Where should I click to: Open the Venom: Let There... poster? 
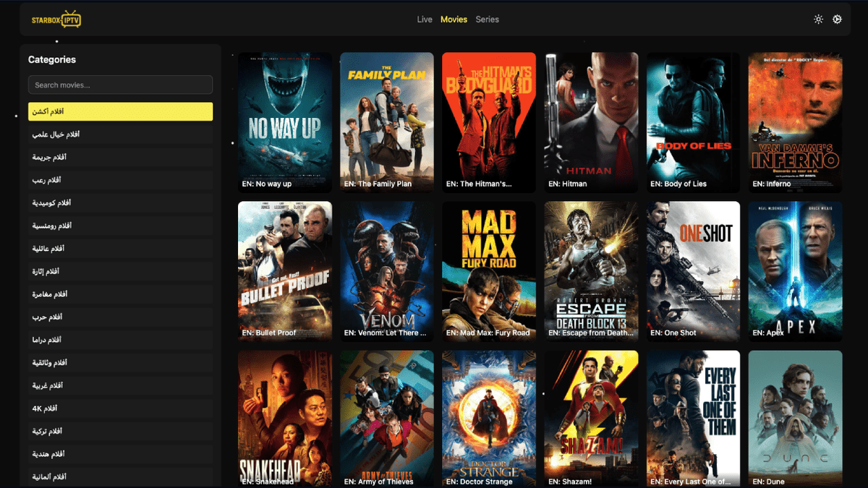[x=387, y=271]
